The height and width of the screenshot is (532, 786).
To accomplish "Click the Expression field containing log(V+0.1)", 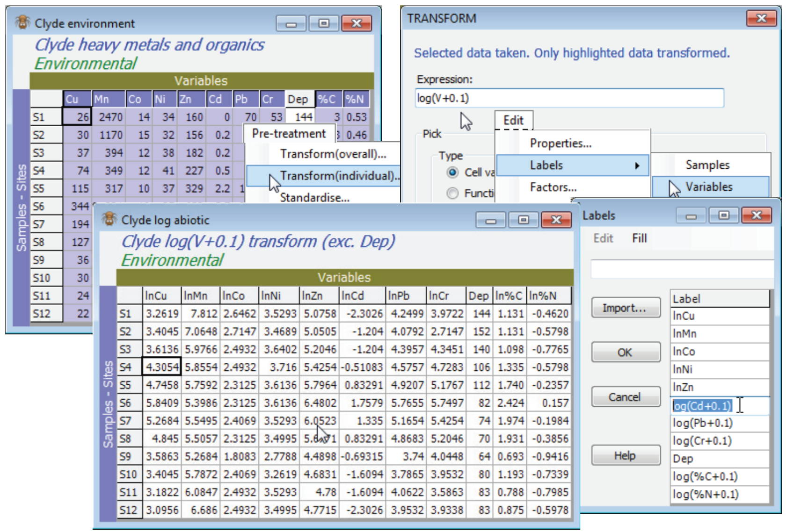I will [x=569, y=98].
